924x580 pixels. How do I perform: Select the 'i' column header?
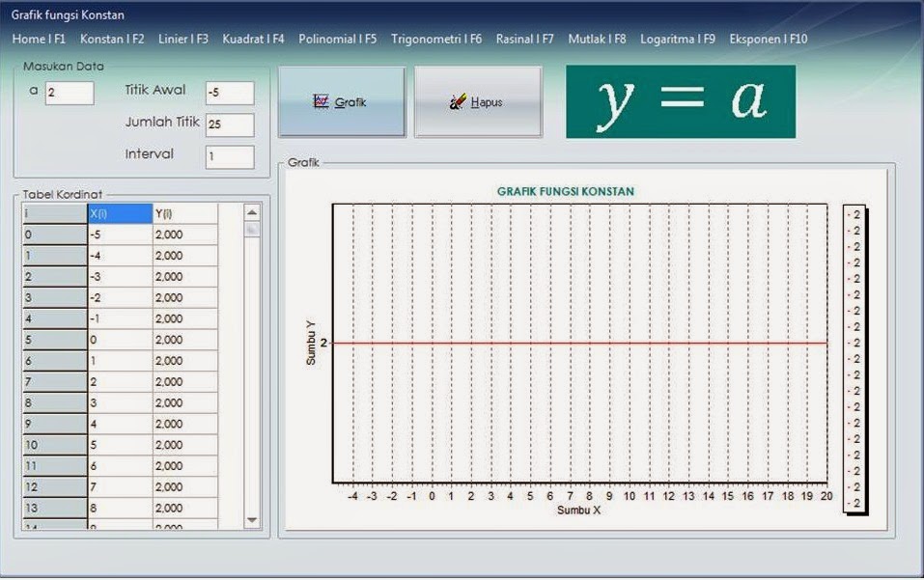(55, 213)
